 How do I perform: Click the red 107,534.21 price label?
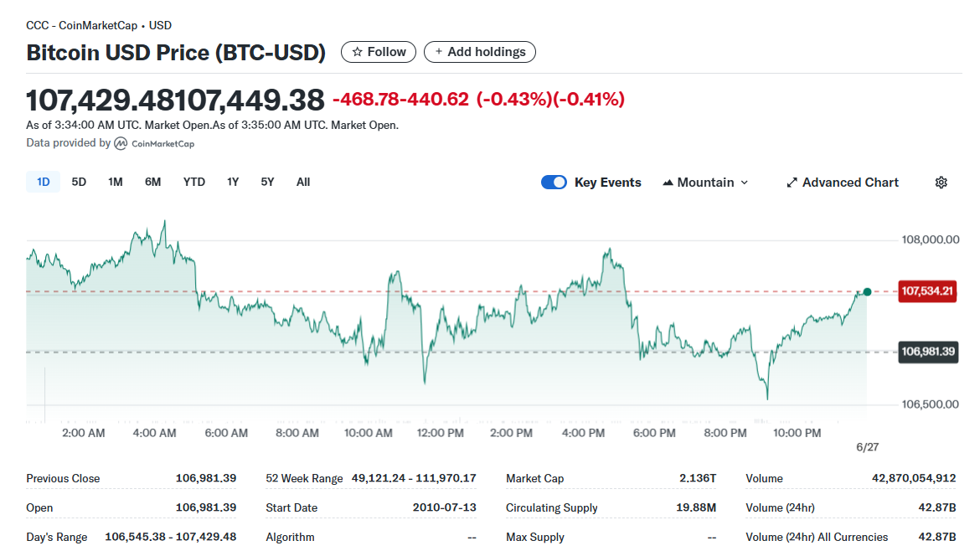pos(927,291)
